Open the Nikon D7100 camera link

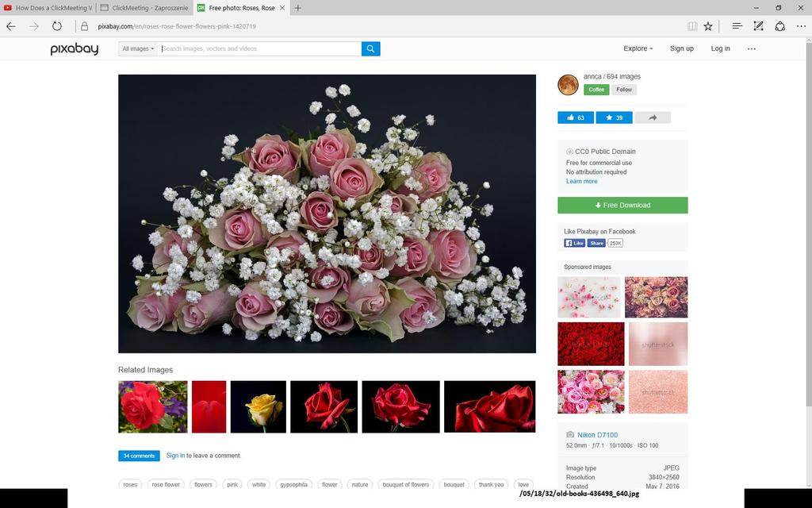pyautogui.click(x=597, y=435)
